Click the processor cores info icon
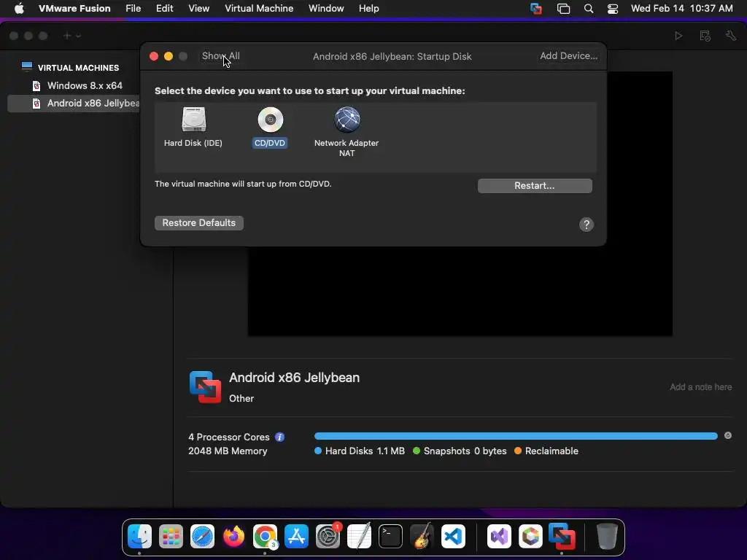Image resolution: width=747 pixels, height=560 pixels. (x=279, y=437)
